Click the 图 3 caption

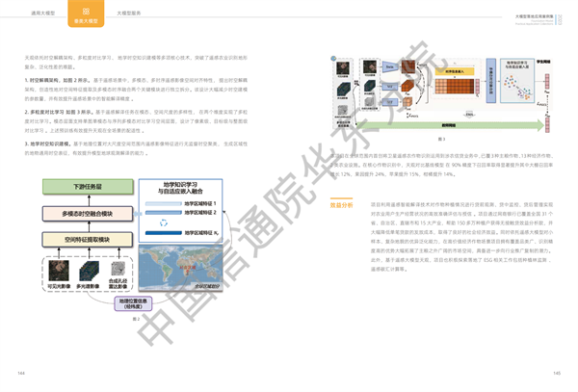[x=441, y=139]
